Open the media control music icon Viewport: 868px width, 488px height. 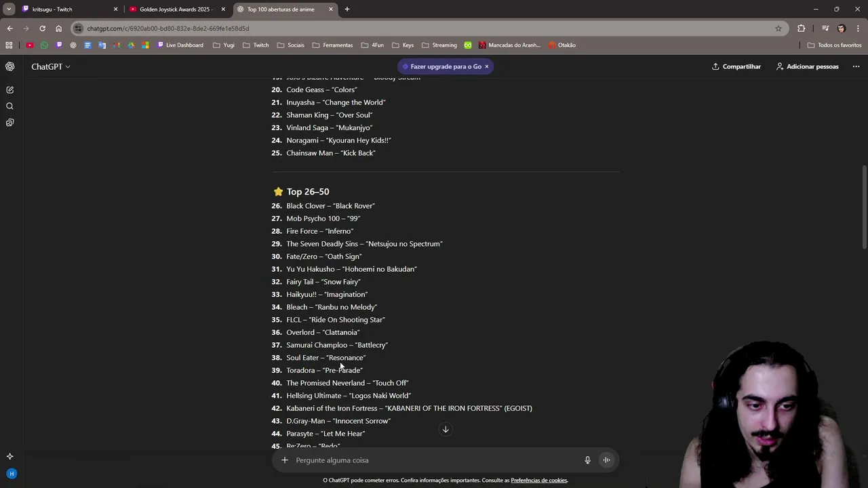pos(825,28)
